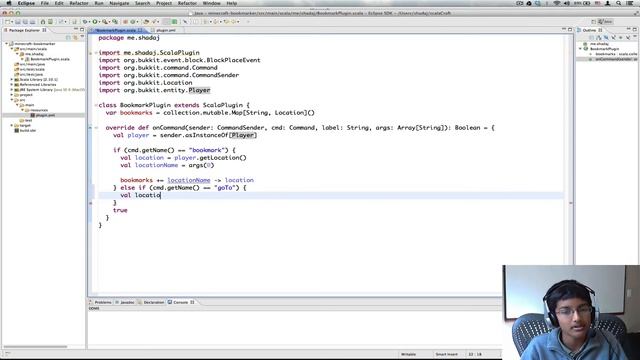Viewport: 640px width, 360px height.
Task: Click the green Run toolbar button
Action: [95, 22]
